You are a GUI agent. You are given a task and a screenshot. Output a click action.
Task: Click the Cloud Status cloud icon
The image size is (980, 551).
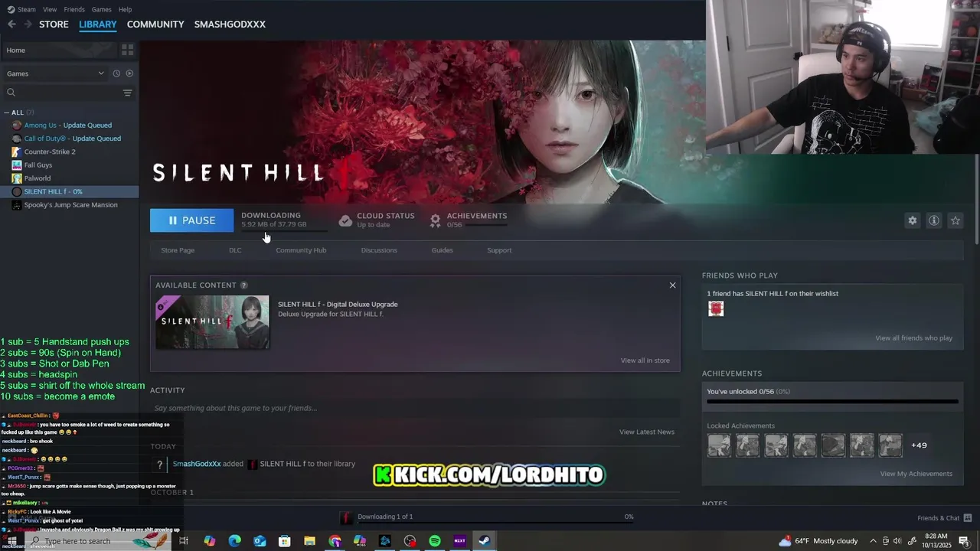point(345,220)
